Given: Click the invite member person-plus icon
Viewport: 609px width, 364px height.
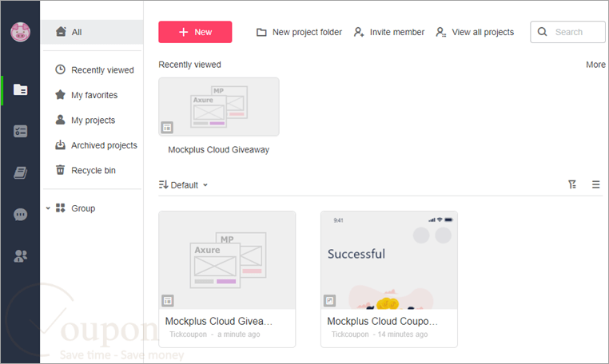Looking at the screenshot, I should pos(359,32).
